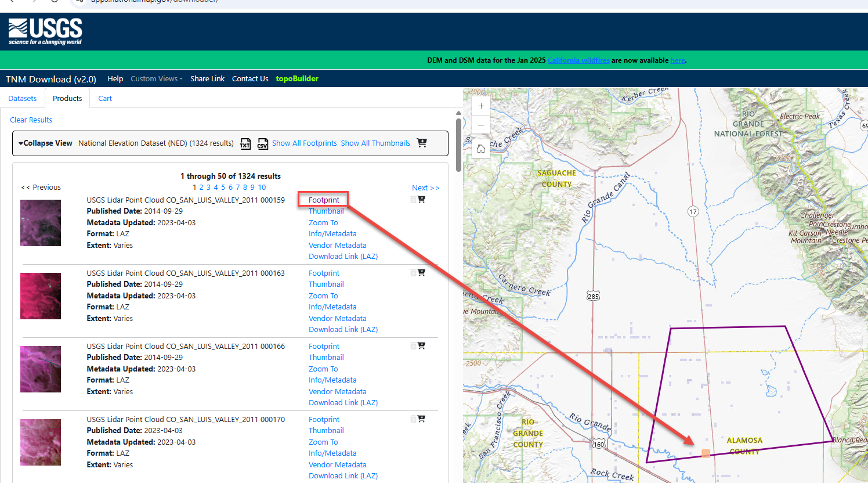This screenshot has height=483, width=868.
Task: Remove tile 000159 via trash icon
Action: click(x=414, y=199)
